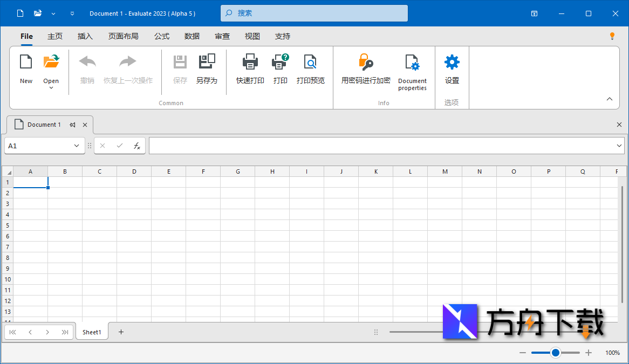Switch to the 插入 ribbon tab
This screenshot has width=629, height=364.
pyautogui.click(x=85, y=36)
